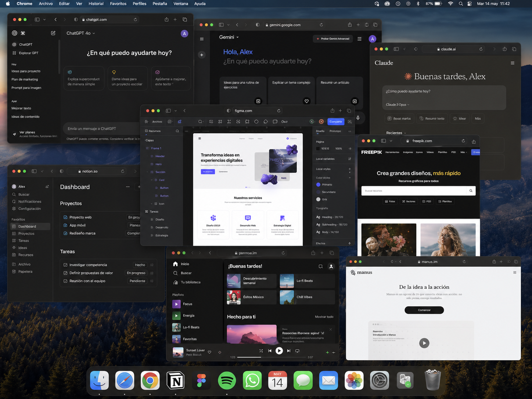Open Ver planes in ChatGPT

coord(27,132)
